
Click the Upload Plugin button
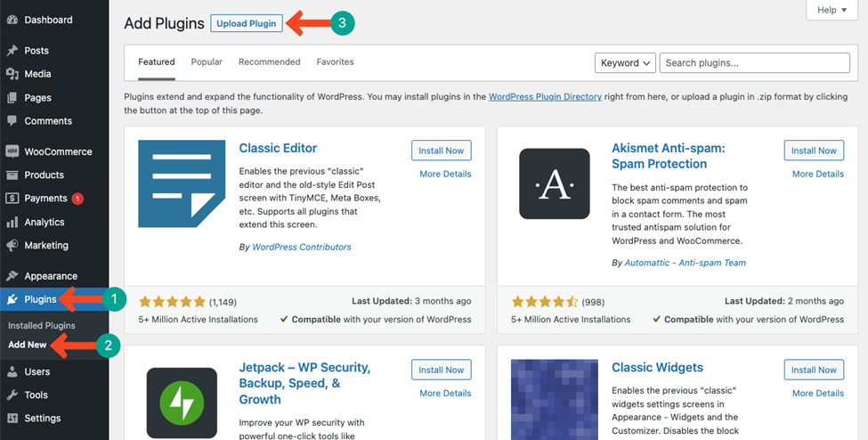tap(247, 24)
